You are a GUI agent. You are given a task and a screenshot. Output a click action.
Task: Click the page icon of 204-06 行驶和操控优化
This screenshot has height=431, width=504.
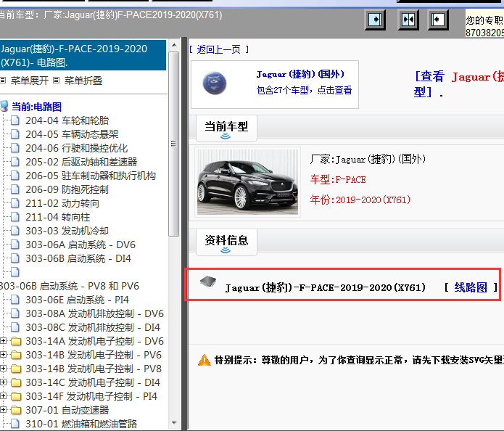[15, 148]
